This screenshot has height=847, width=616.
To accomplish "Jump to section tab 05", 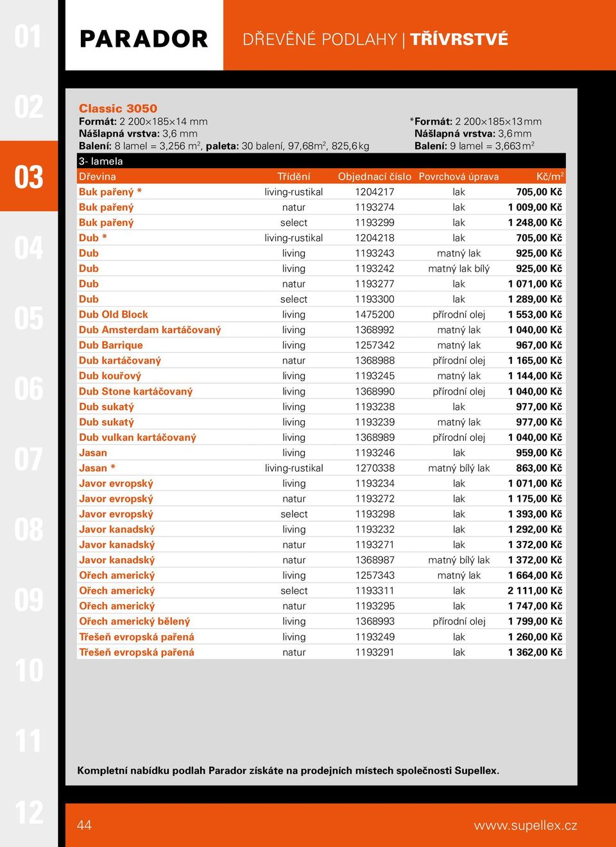I will coord(28,318).
